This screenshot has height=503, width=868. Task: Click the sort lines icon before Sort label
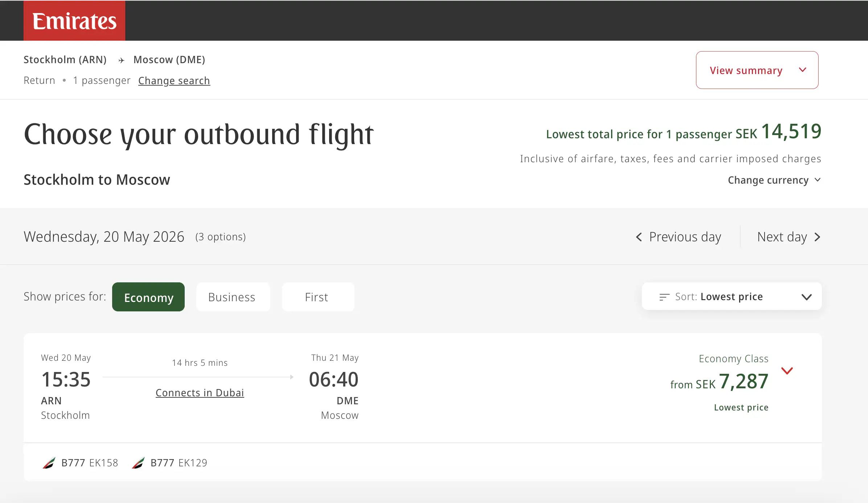click(664, 297)
